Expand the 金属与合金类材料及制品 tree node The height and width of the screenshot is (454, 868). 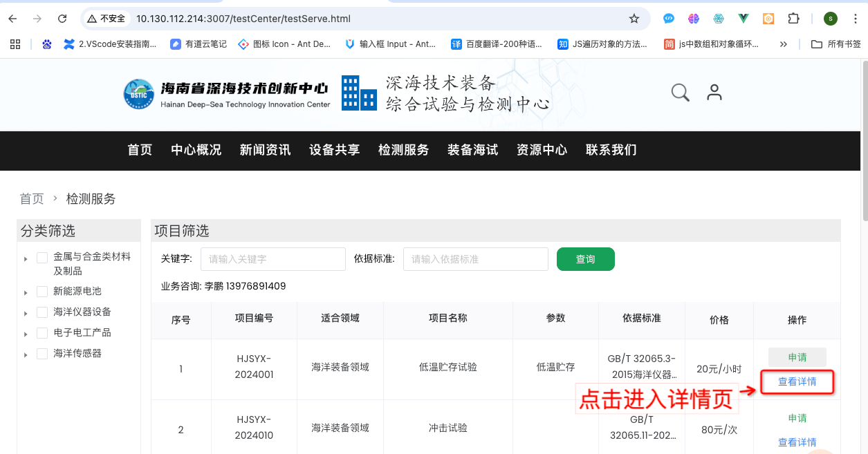(x=26, y=258)
